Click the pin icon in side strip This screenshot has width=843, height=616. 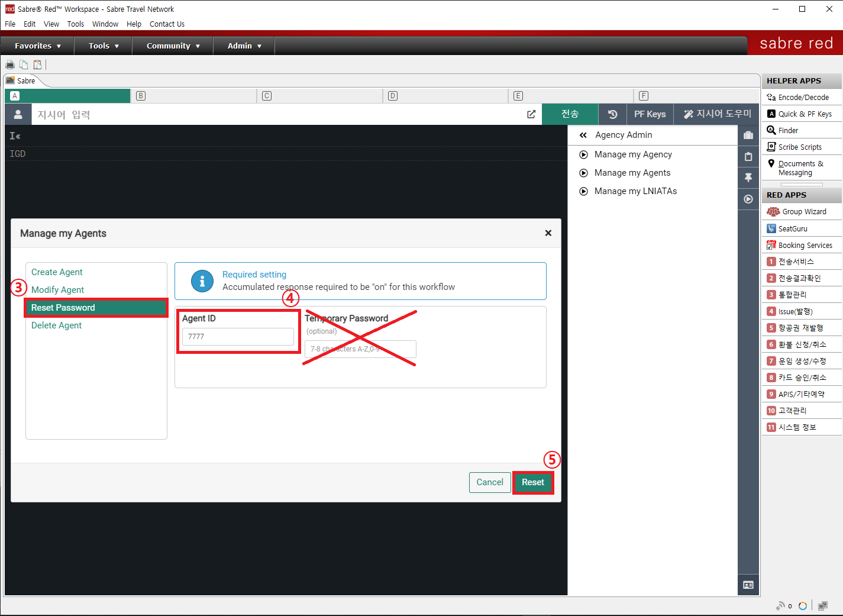tap(748, 178)
